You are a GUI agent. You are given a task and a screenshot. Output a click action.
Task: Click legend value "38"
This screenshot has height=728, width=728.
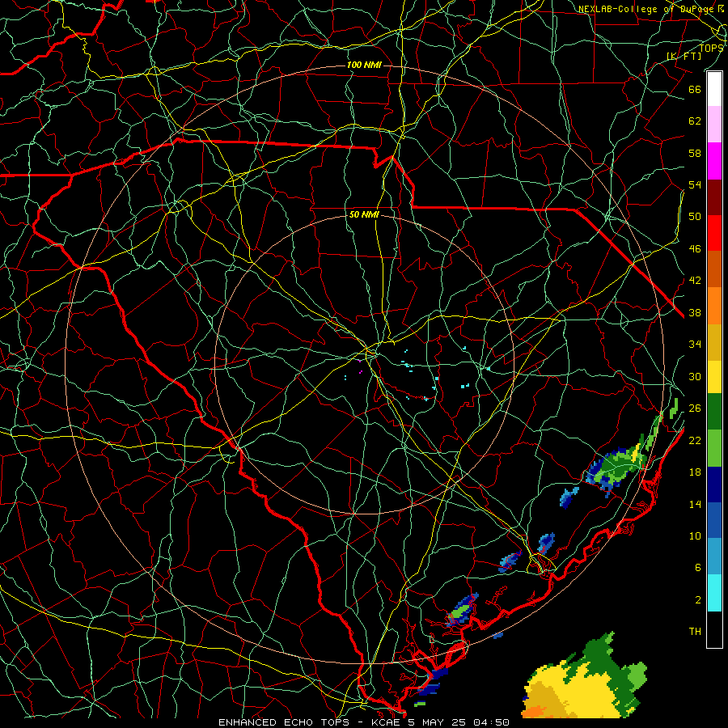pos(695,312)
